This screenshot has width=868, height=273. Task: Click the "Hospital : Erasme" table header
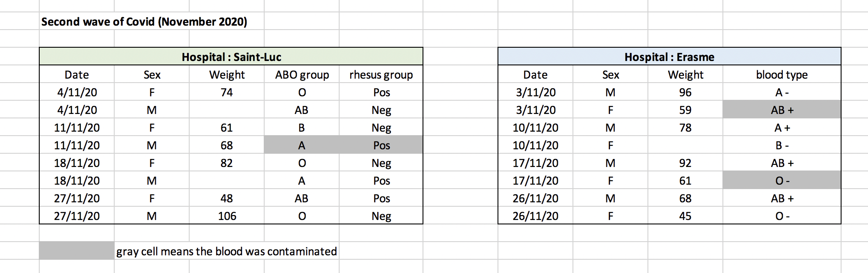click(x=669, y=57)
